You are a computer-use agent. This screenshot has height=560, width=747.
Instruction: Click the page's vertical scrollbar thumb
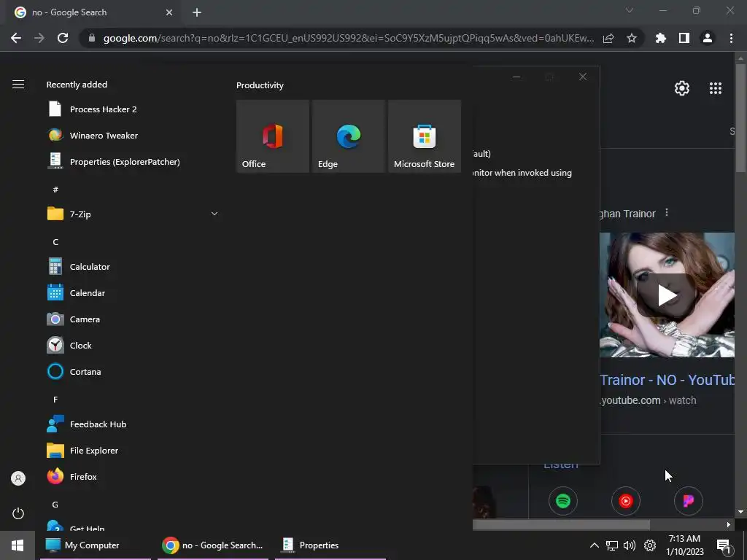(x=740, y=118)
